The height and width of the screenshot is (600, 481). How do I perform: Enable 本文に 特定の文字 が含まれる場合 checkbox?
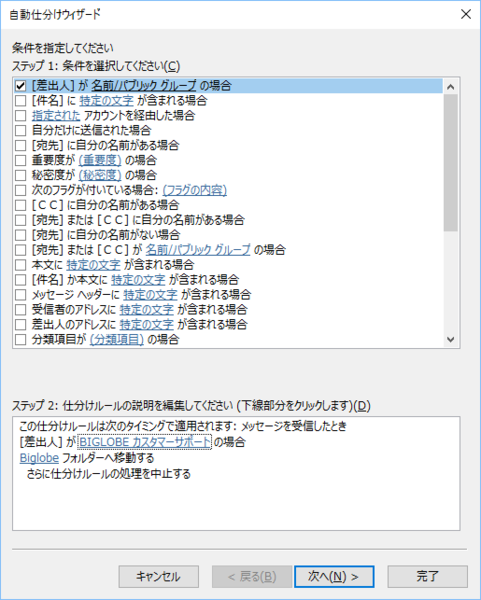pyautogui.click(x=20, y=265)
